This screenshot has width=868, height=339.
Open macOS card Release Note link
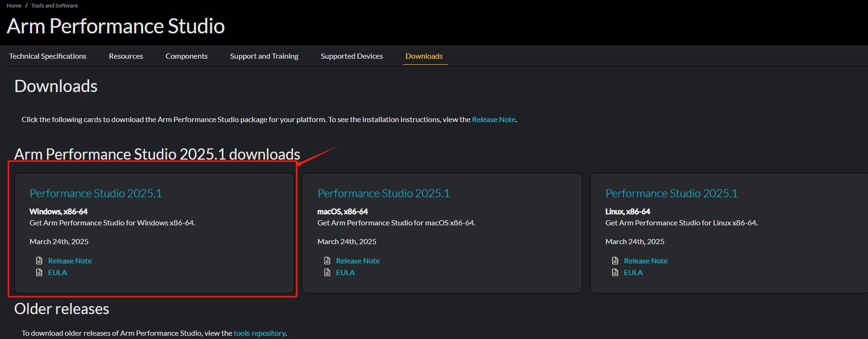point(358,261)
